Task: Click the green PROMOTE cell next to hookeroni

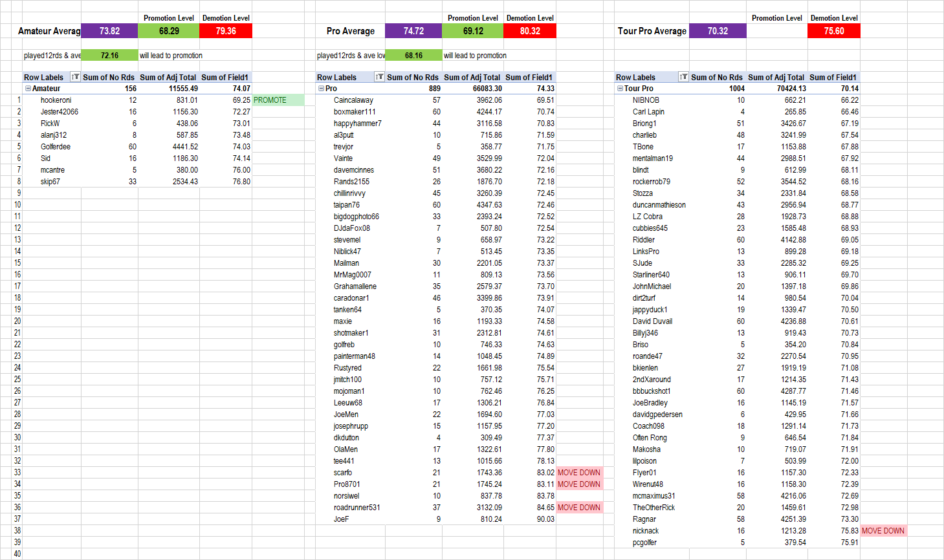Action: (278, 100)
